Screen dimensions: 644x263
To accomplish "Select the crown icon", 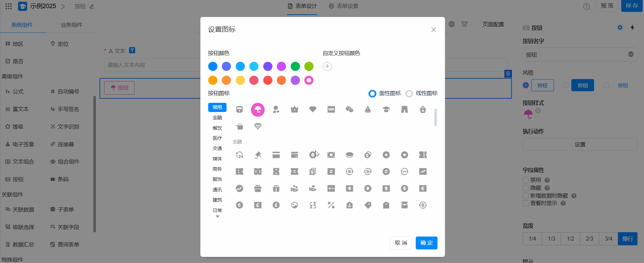I will [x=294, y=109].
